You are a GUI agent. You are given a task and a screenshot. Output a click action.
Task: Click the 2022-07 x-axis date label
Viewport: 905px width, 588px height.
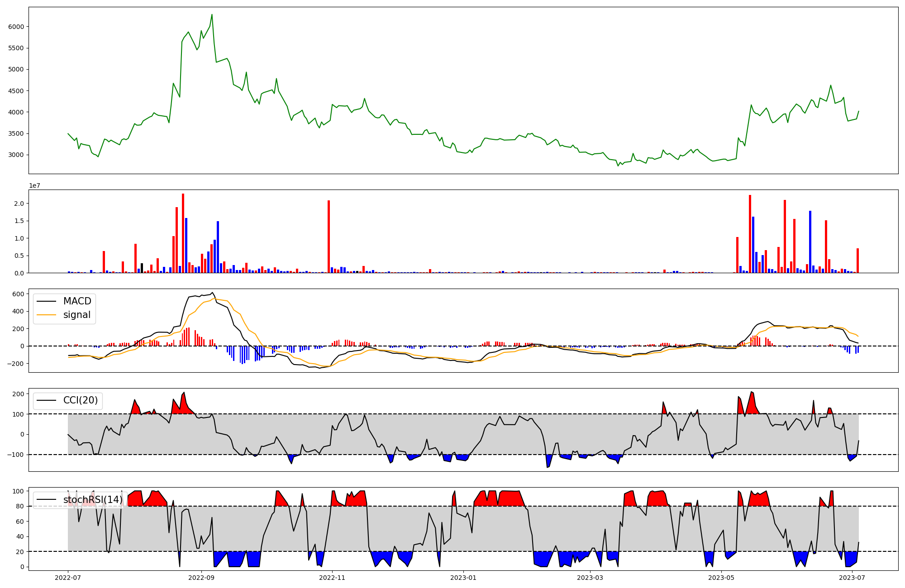[68, 578]
